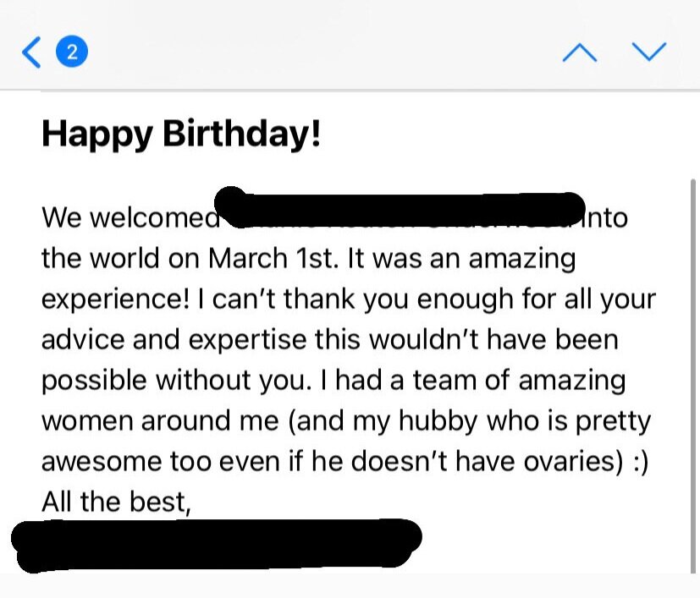Image resolution: width=700 pixels, height=598 pixels.
Task: Select the phrase thank you enough
Action: click(398, 300)
